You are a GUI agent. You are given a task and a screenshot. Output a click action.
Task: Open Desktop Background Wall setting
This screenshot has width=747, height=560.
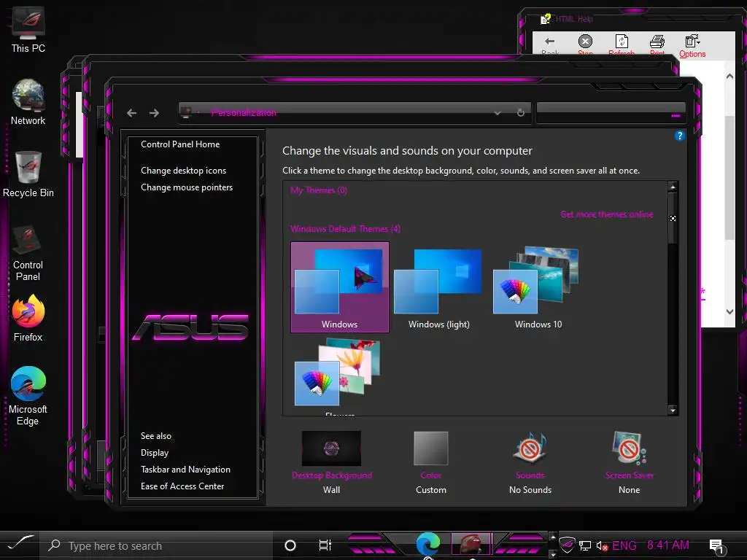(332, 462)
